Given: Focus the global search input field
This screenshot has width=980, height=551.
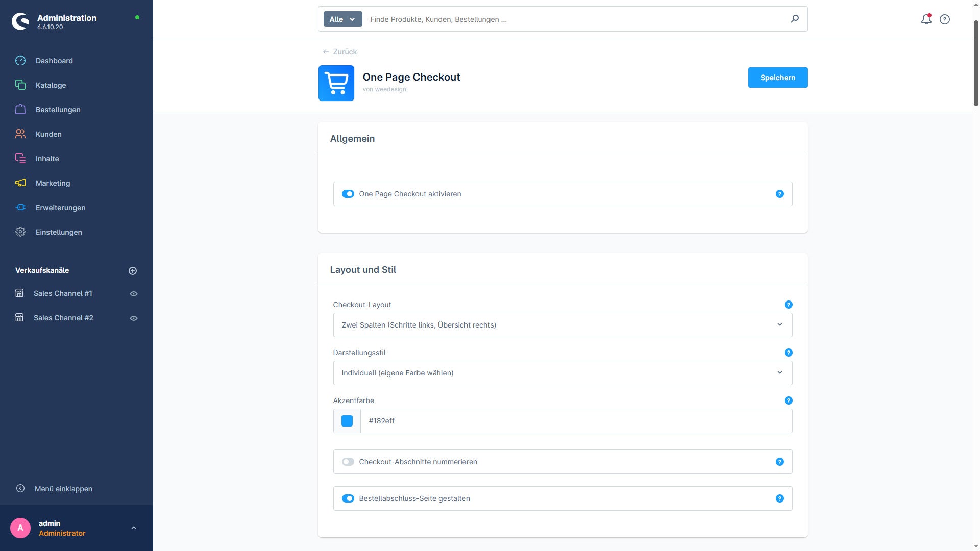Looking at the screenshot, I should tap(577, 19).
